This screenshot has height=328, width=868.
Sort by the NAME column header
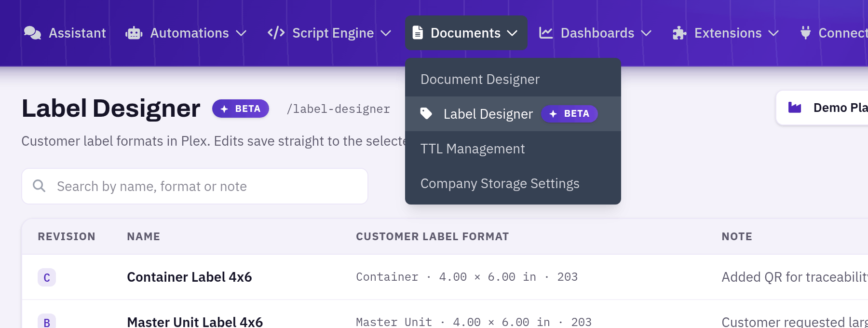(143, 236)
